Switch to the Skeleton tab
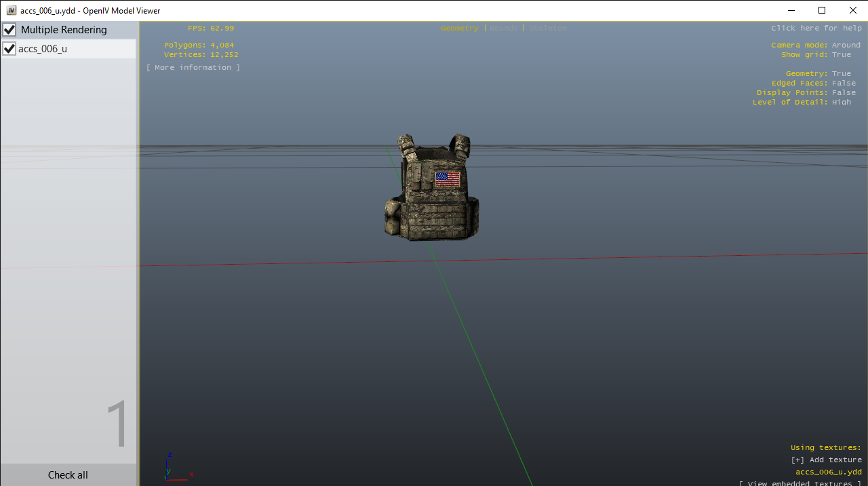Screen dimensions: 868x486 [x=547, y=29]
